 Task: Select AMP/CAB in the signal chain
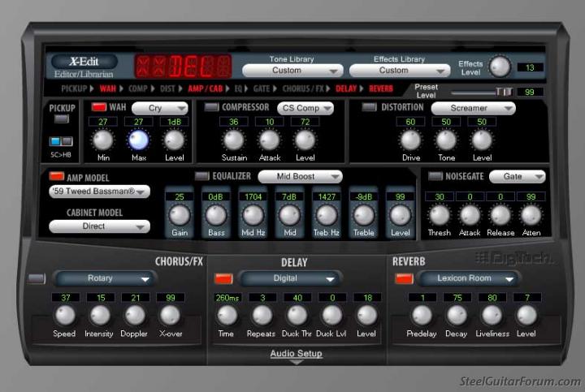[x=206, y=88]
